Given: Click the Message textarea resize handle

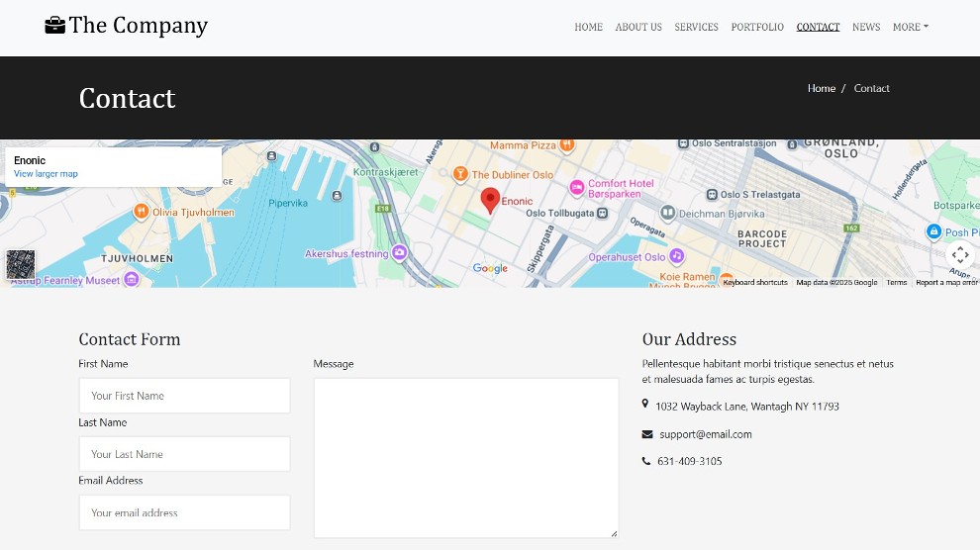Looking at the screenshot, I should click(x=614, y=533).
